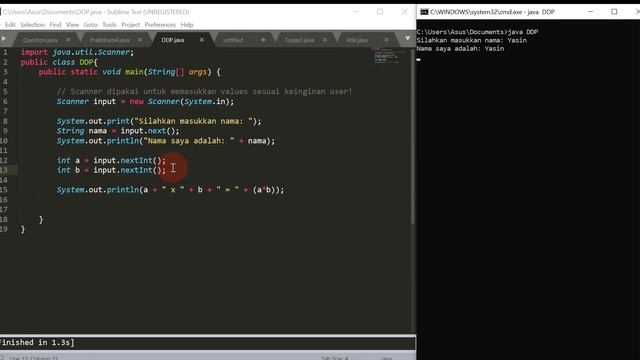Viewport: 640px width, 360px height.
Task: Minimize the cmd.exe window
Action: point(590,12)
